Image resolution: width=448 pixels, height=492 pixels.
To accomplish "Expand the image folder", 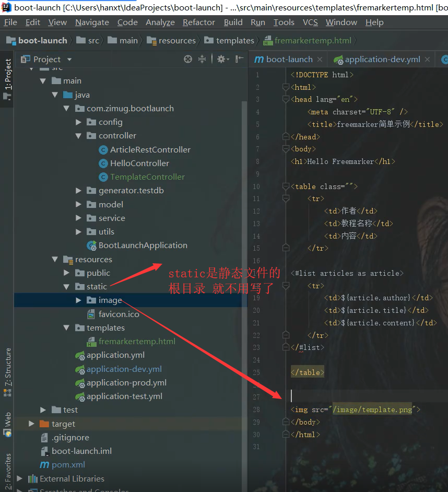I will [x=78, y=300].
